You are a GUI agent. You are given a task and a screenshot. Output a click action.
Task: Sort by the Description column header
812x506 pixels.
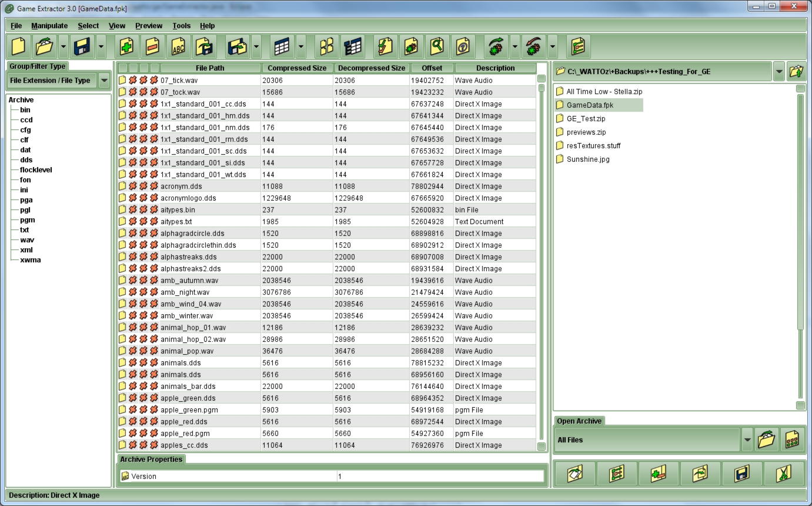pos(495,68)
